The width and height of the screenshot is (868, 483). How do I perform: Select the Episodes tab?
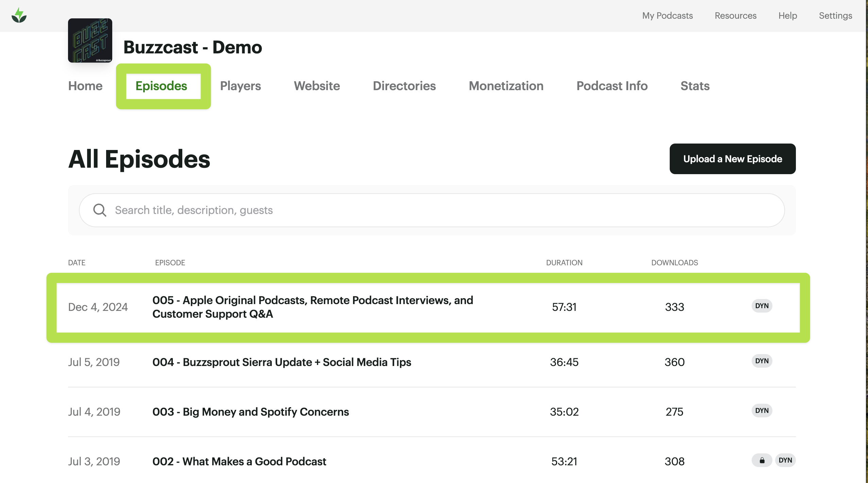161,86
